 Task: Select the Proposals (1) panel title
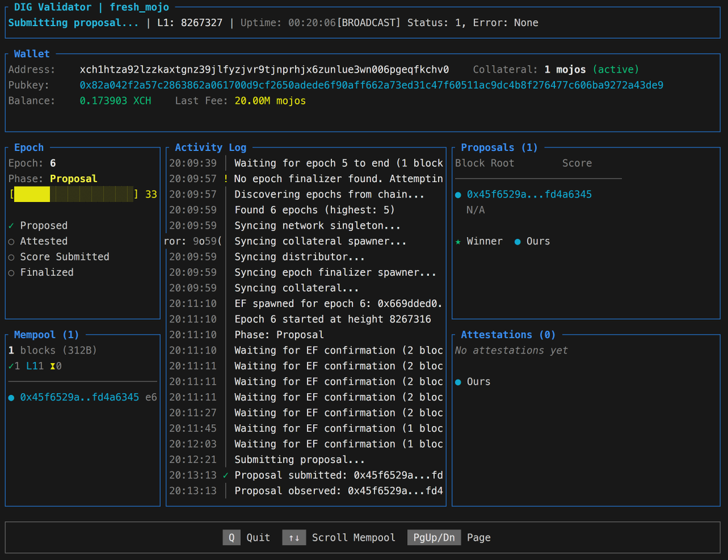(499, 147)
